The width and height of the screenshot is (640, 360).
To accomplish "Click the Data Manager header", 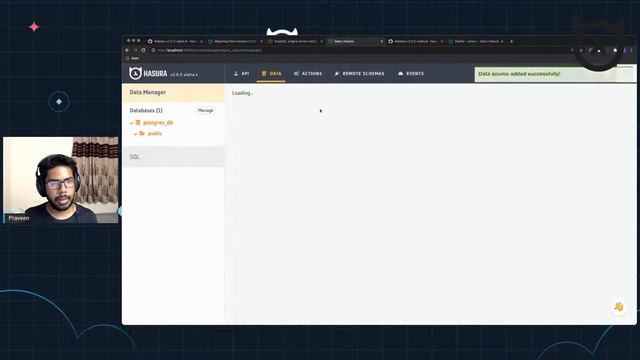I will click(x=173, y=93).
